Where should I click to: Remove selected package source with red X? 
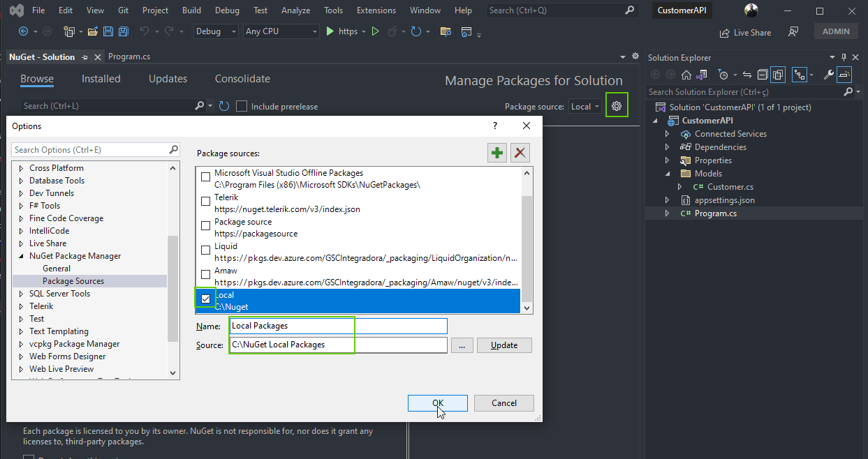point(520,153)
